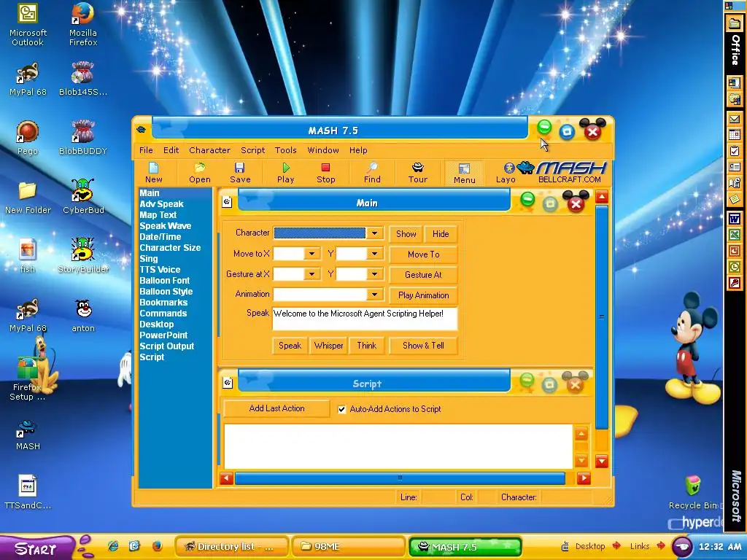Expand the Gesture at Y dropdown
Image resolution: width=747 pixels, height=560 pixels.
tap(374, 274)
